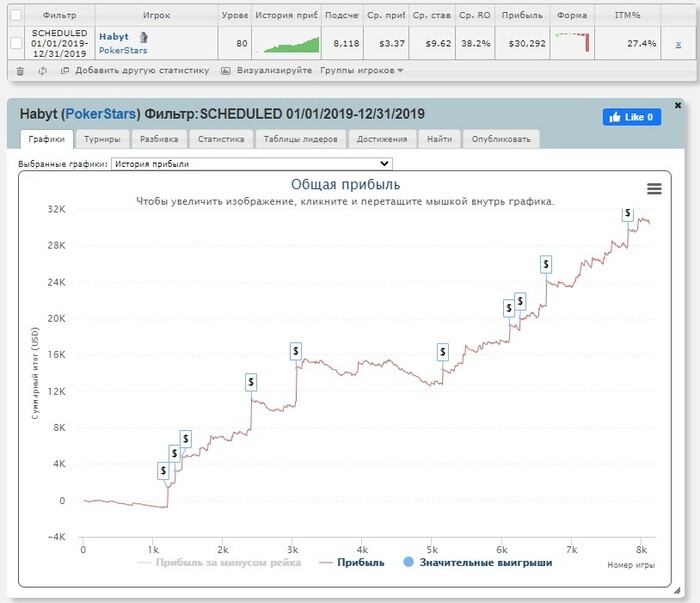Click the refresh statistics icon
Viewport: 700px width, 603px height.
43,71
